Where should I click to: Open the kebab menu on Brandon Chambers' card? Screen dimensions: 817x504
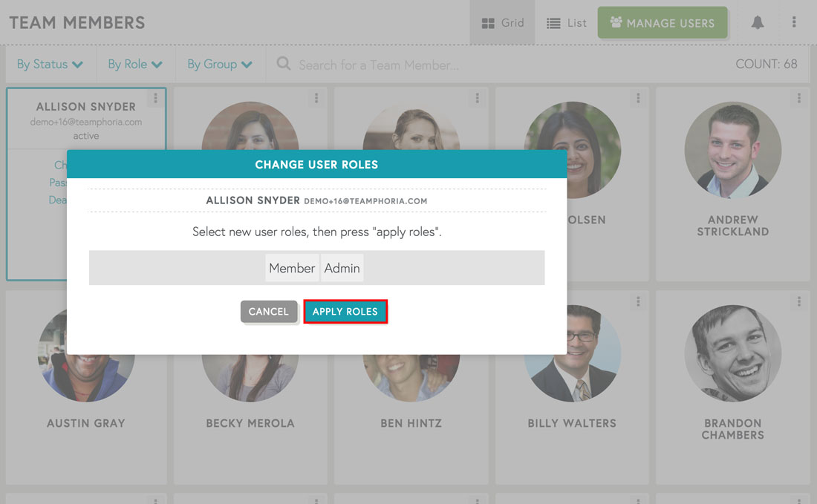798,301
